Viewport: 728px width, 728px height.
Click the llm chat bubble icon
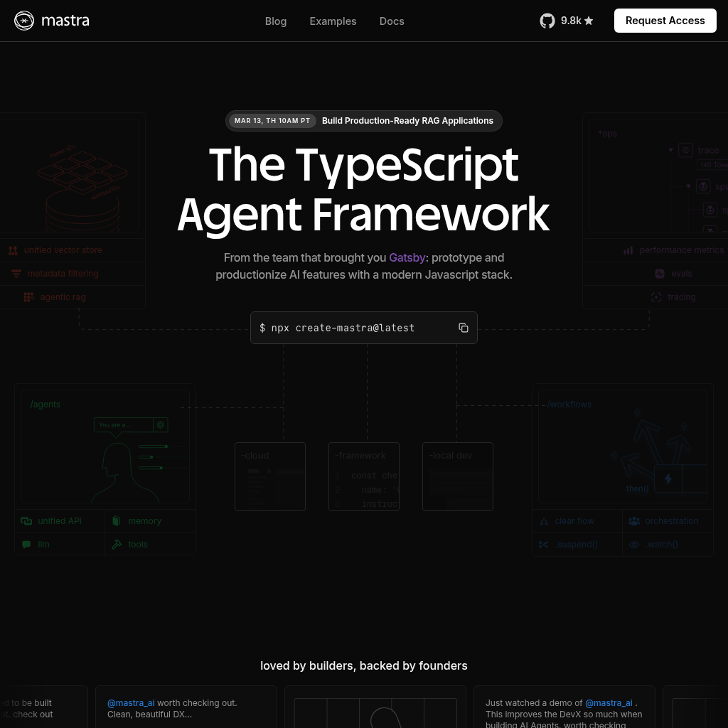tap(26, 544)
